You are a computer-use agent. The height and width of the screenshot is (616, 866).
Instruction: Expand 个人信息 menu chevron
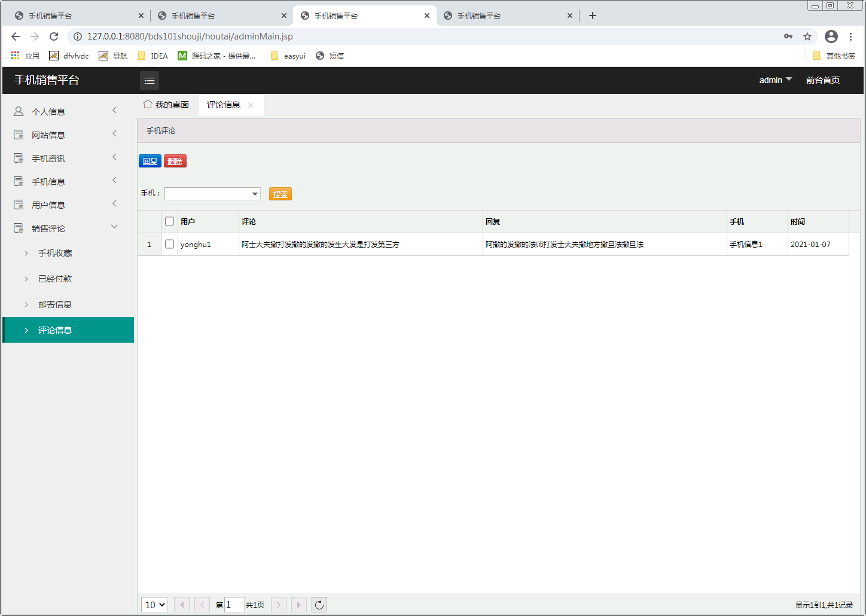click(x=114, y=110)
